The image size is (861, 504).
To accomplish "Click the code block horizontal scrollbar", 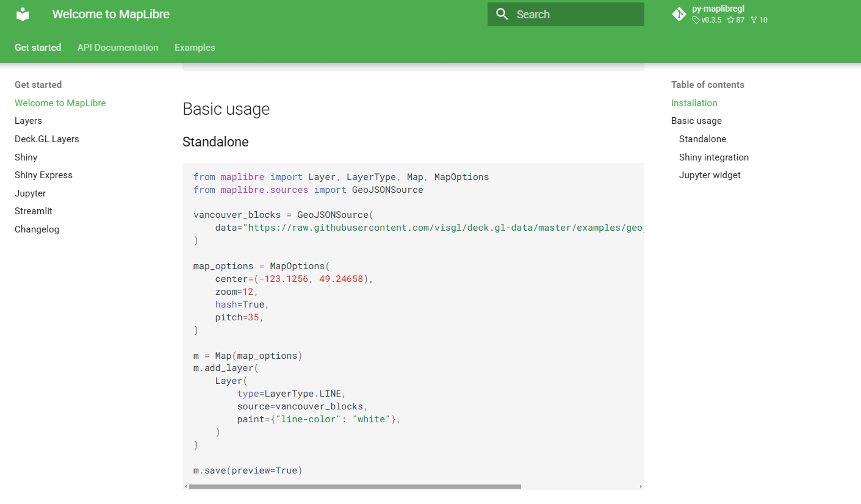I will [x=355, y=486].
